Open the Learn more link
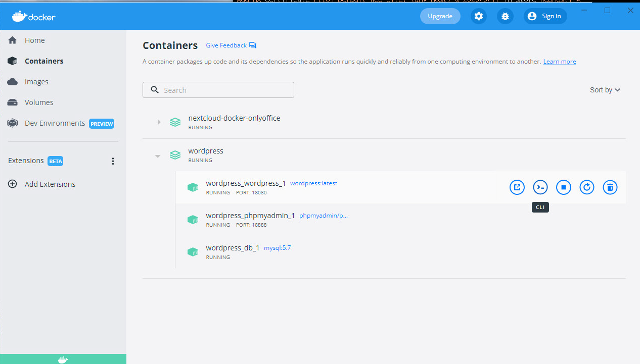This screenshot has width=640, height=364. (x=560, y=62)
